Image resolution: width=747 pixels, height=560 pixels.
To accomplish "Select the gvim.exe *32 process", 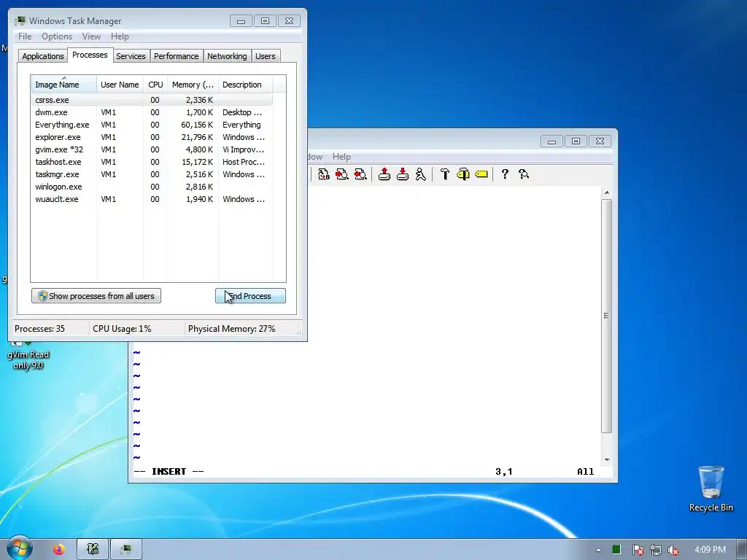I will tap(152, 149).
